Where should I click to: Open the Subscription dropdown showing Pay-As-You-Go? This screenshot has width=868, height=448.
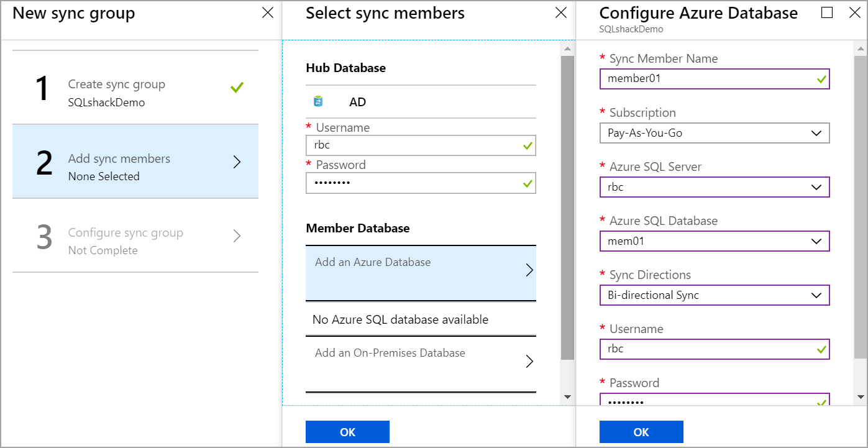click(x=714, y=133)
